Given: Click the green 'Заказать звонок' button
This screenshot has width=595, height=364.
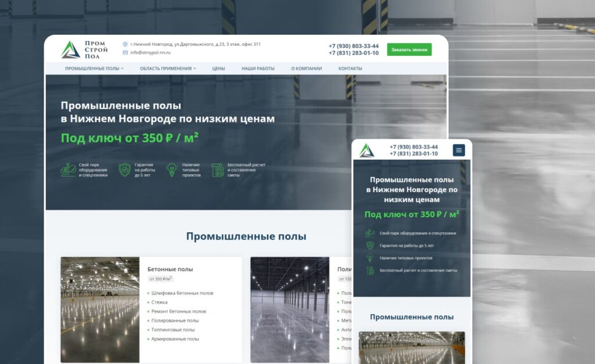Looking at the screenshot, I should [409, 49].
